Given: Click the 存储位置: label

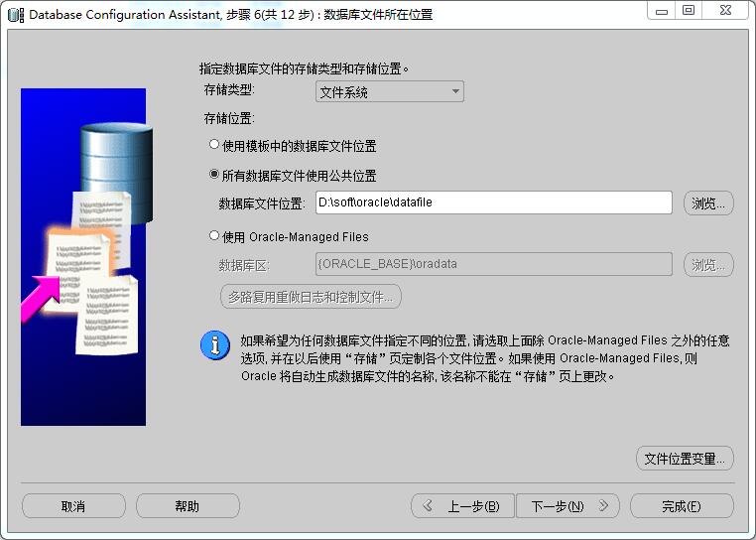Looking at the screenshot, I should [229, 118].
